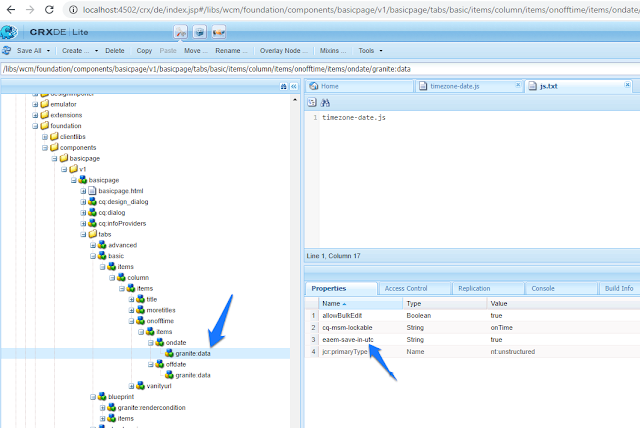The width and height of the screenshot is (640, 428).
Task: Click the repository path input field
Action: (320, 69)
